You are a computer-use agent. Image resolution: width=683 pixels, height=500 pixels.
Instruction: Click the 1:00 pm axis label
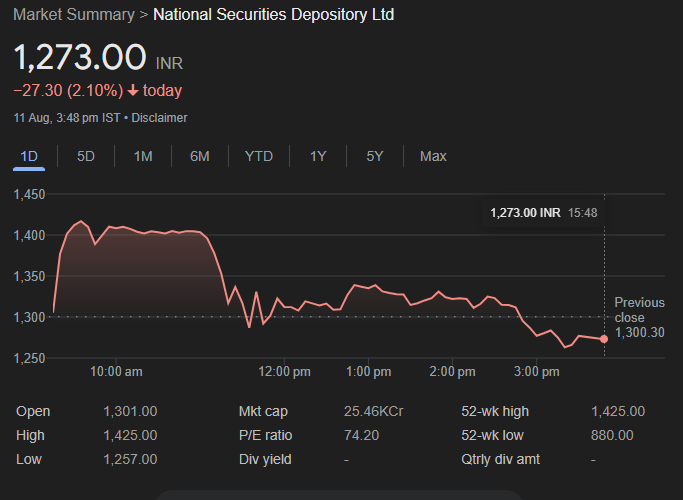coord(369,372)
